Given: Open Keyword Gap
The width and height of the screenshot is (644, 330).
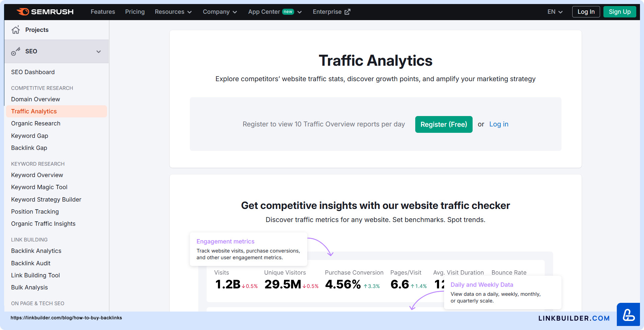Looking at the screenshot, I should click(30, 136).
